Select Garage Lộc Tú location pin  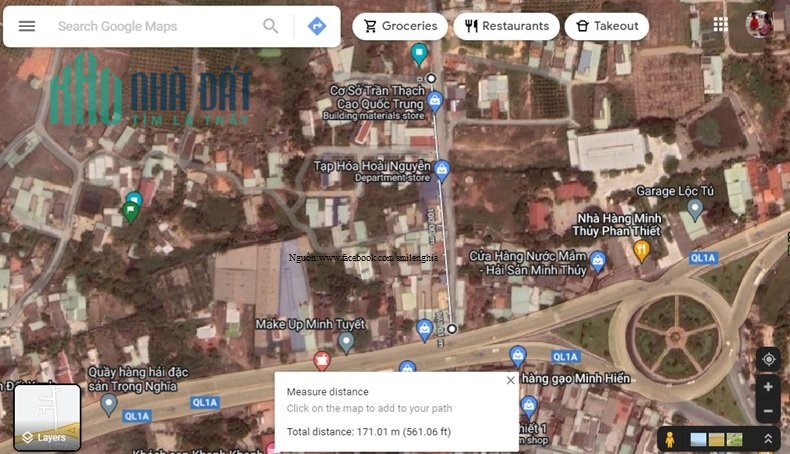tap(695, 210)
